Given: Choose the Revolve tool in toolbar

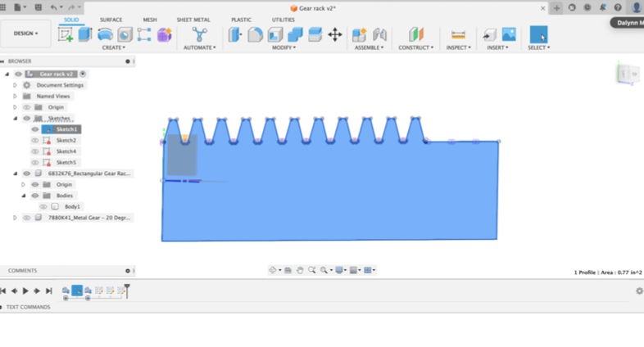Looking at the screenshot, I should [105, 34].
